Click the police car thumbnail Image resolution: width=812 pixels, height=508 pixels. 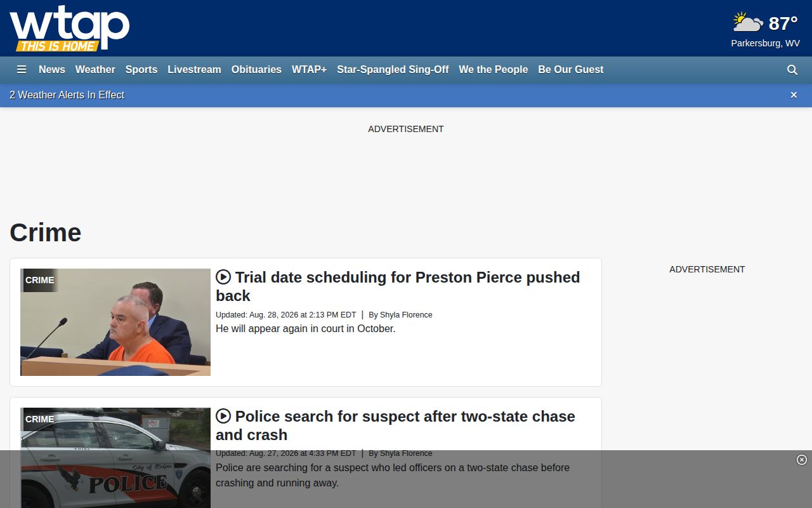[x=115, y=458]
